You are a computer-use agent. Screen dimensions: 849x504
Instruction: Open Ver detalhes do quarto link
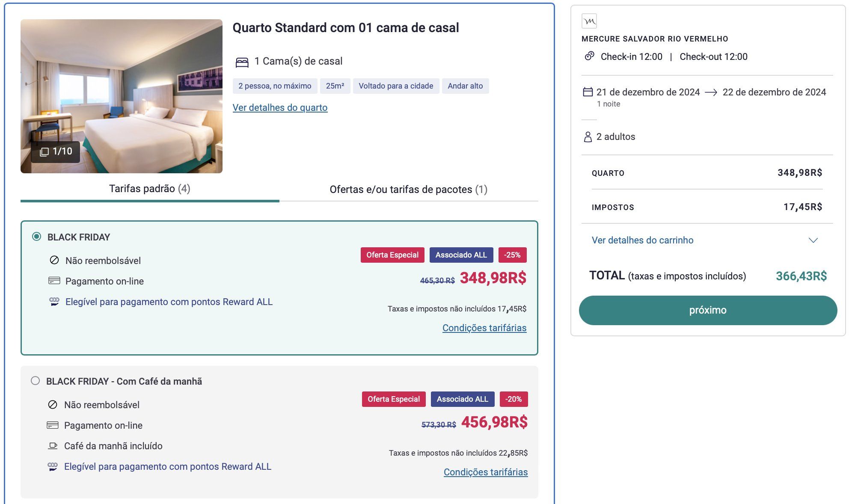click(280, 108)
